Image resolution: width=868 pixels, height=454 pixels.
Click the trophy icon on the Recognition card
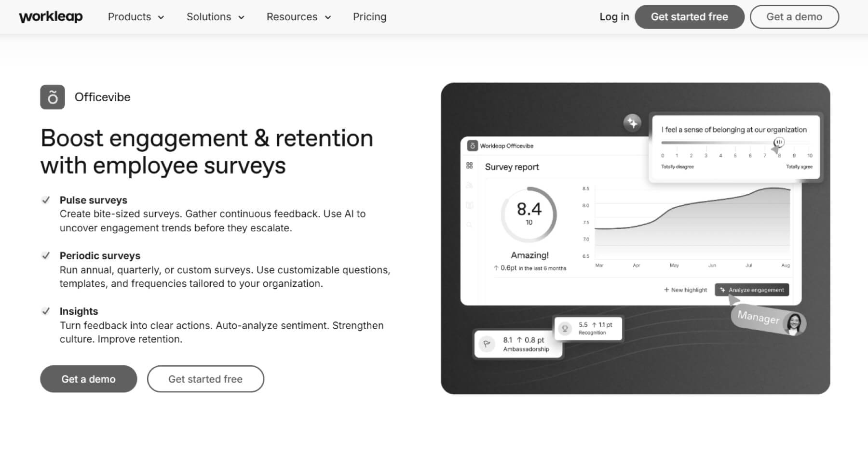[565, 328]
